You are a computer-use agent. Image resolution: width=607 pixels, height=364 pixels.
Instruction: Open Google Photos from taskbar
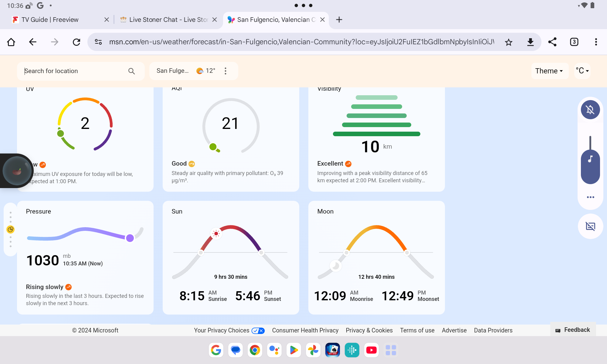[x=313, y=350]
